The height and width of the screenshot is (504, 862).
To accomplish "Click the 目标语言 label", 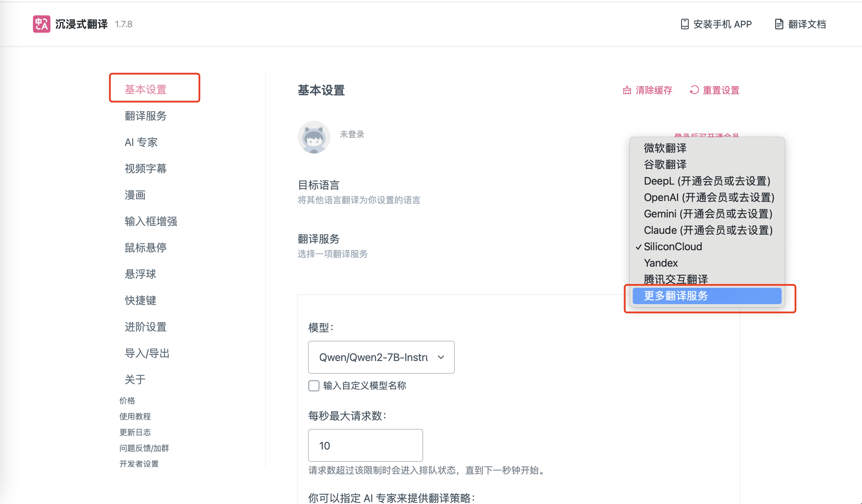I will (x=318, y=185).
